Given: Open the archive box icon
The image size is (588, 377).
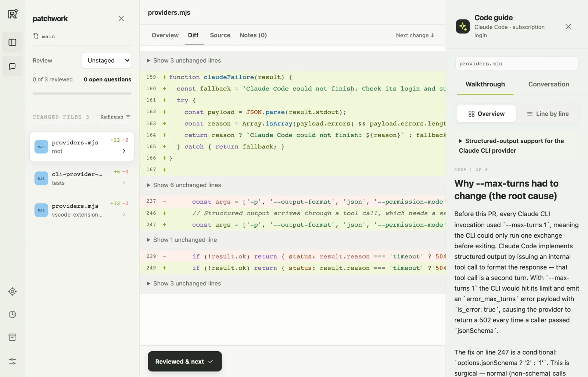Looking at the screenshot, I should click(x=12, y=337).
